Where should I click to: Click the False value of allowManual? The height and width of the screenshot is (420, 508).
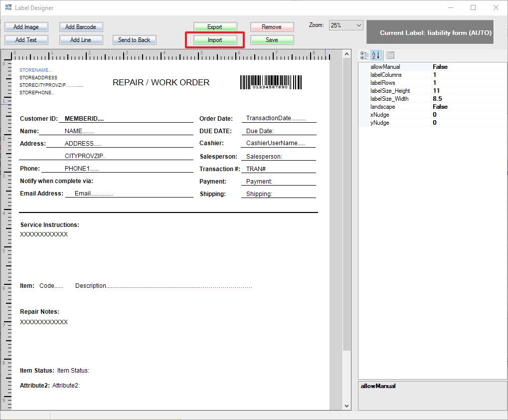(440, 67)
